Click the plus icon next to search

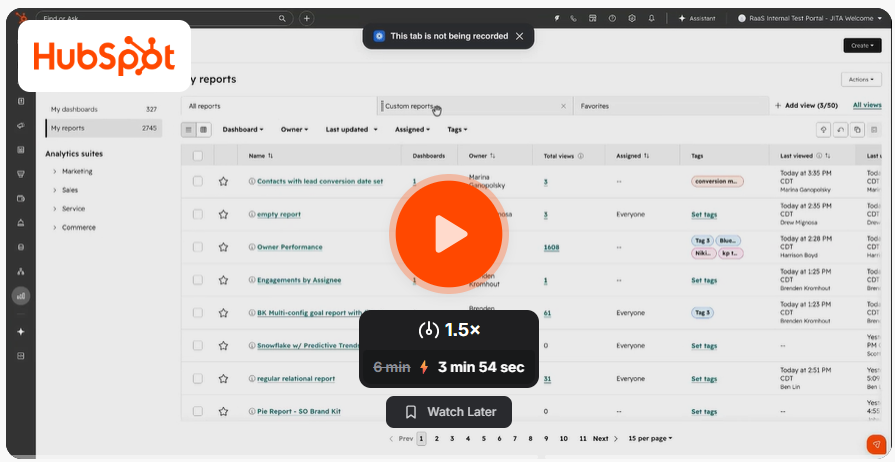pos(307,18)
